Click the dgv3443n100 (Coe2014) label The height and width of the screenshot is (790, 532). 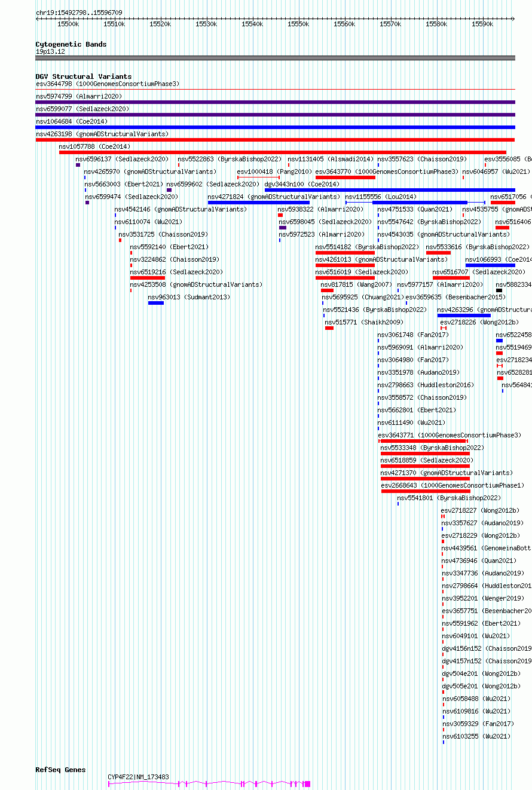tap(302, 184)
